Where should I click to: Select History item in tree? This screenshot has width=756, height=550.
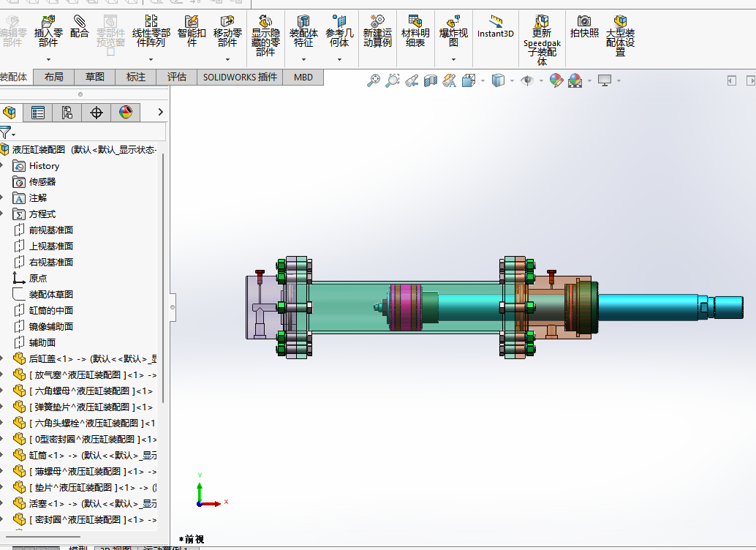coord(44,166)
